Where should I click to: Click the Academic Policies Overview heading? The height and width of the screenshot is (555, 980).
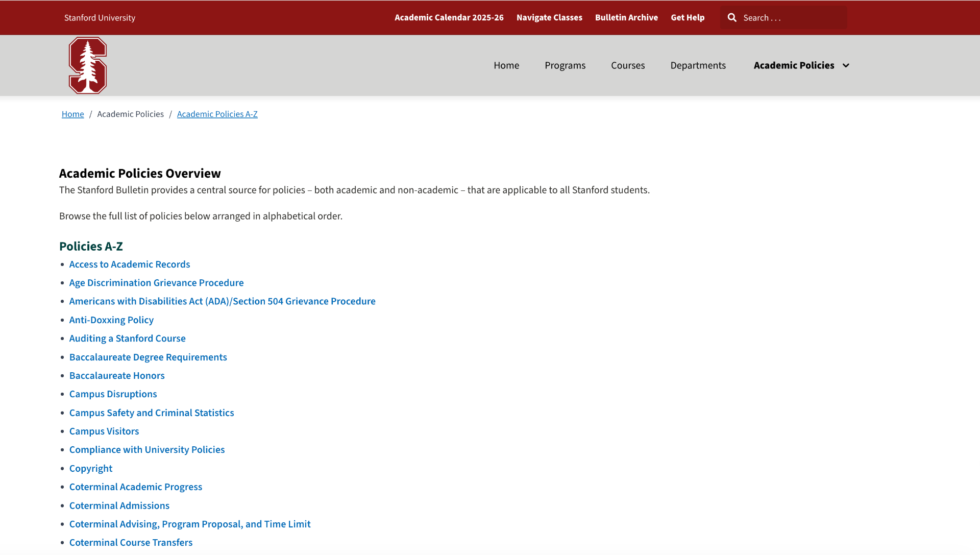[140, 174]
